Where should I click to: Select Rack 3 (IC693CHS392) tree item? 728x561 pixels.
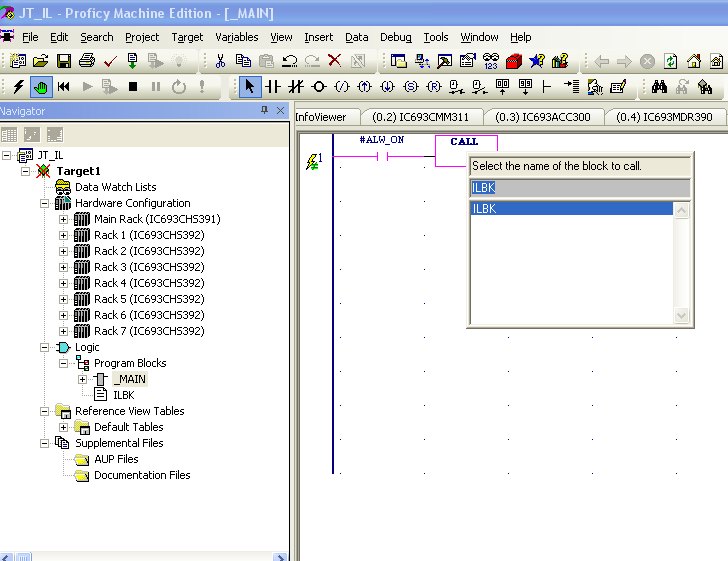pyautogui.click(x=149, y=267)
